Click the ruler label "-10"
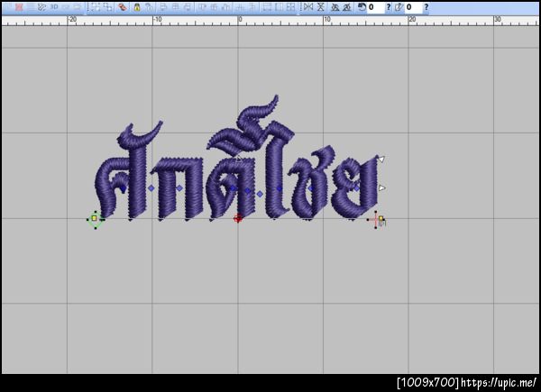The image size is (541, 392). 158,19
